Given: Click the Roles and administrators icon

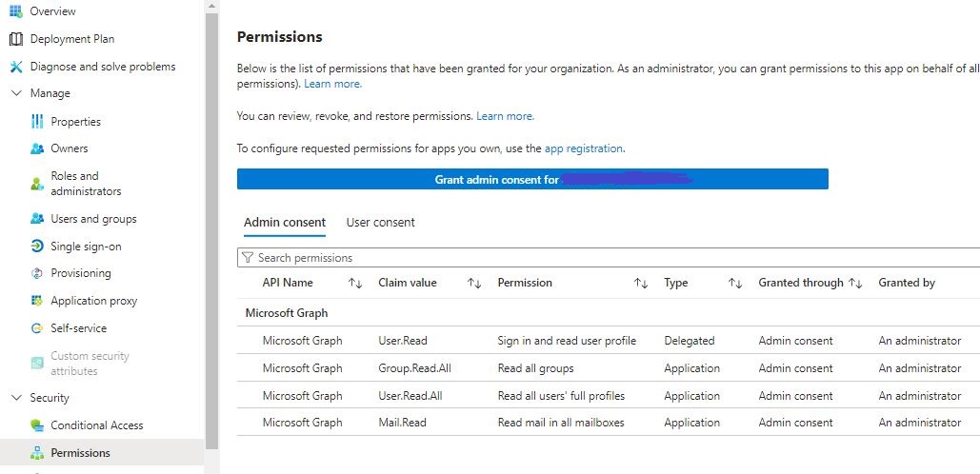Looking at the screenshot, I should click(37, 184).
